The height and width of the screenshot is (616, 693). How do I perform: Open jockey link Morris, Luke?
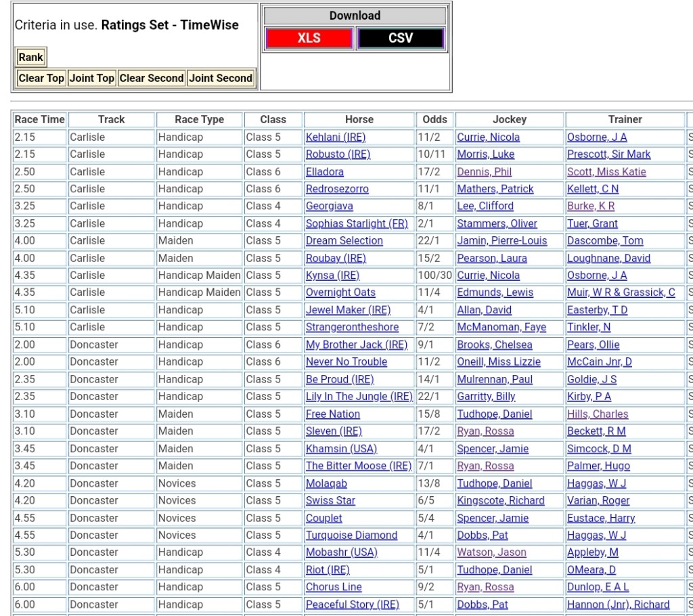click(x=485, y=154)
